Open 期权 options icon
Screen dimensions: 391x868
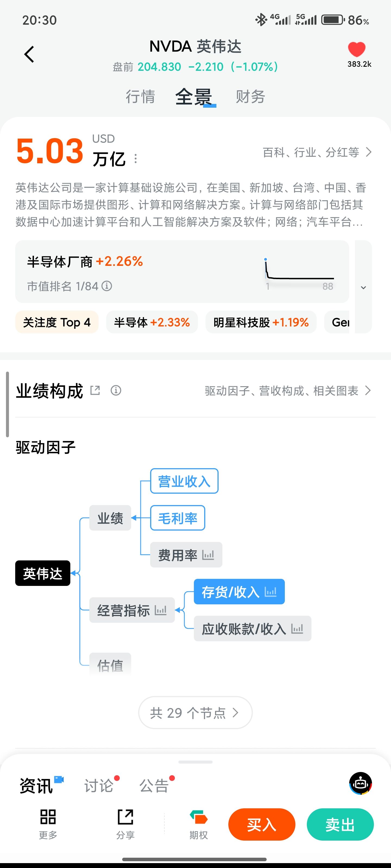198,817
